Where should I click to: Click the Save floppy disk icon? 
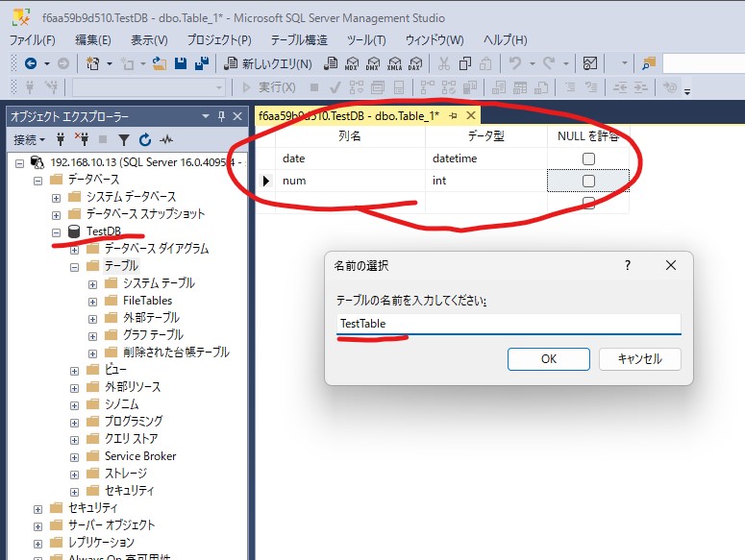[181, 63]
